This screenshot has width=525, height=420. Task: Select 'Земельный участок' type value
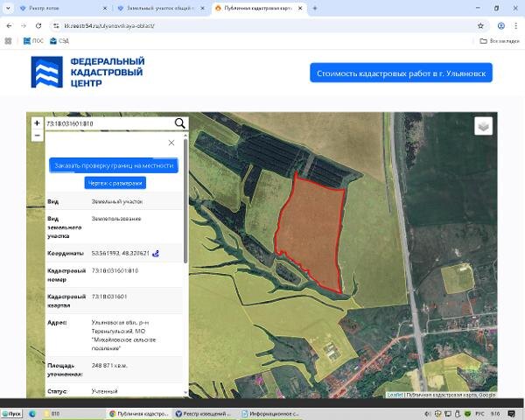(x=117, y=201)
